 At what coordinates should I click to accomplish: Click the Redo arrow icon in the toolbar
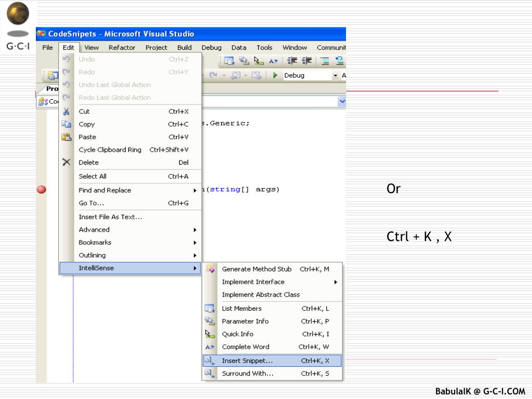[214, 75]
